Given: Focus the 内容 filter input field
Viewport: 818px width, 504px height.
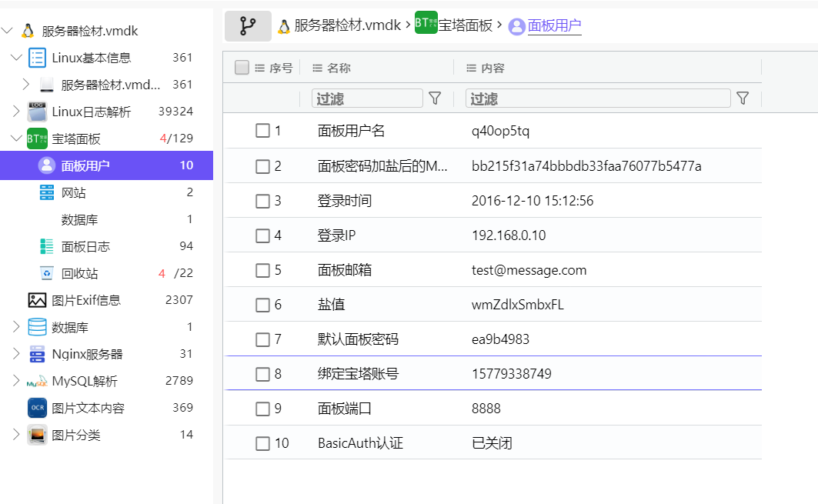Looking at the screenshot, I should pyautogui.click(x=598, y=98).
